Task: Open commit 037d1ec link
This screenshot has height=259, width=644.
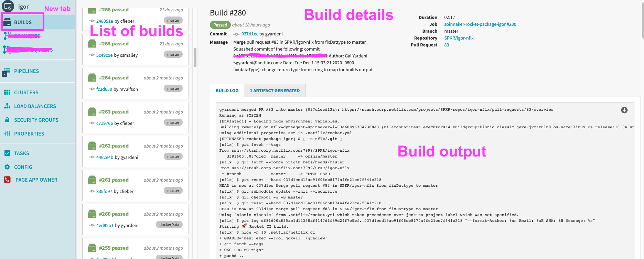Action: click(x=249, y=34)
